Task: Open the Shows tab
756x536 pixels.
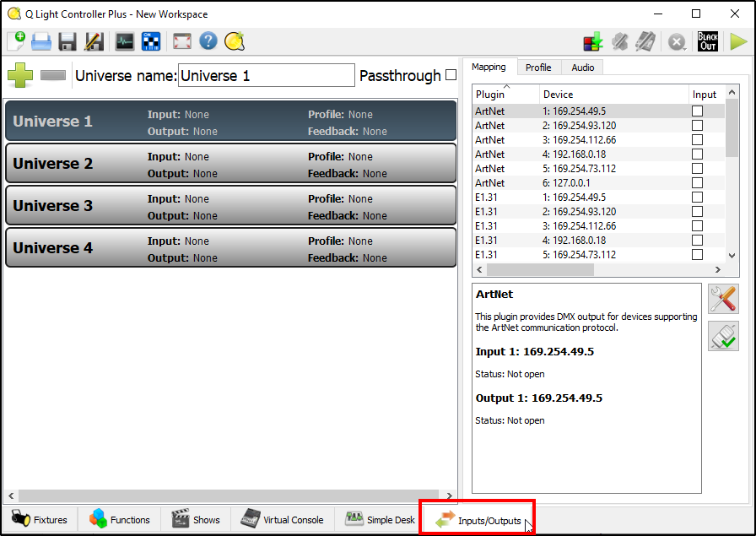Action: point(196,520)
